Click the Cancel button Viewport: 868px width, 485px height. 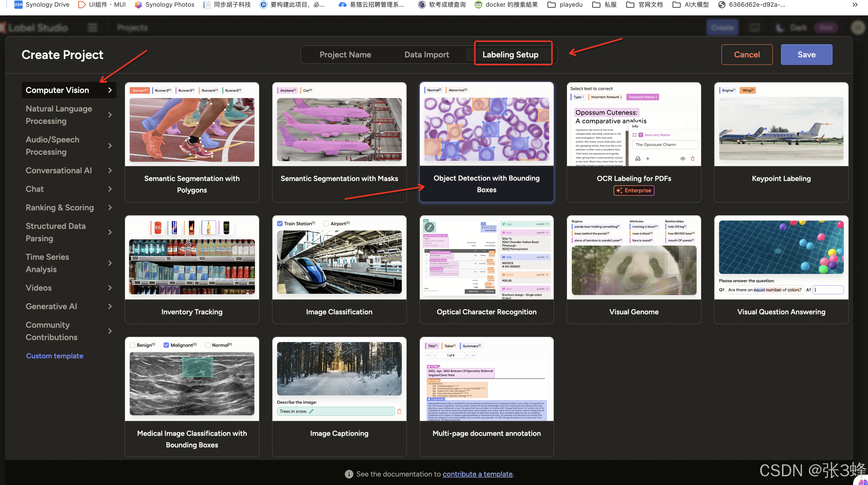click(746, 55)
